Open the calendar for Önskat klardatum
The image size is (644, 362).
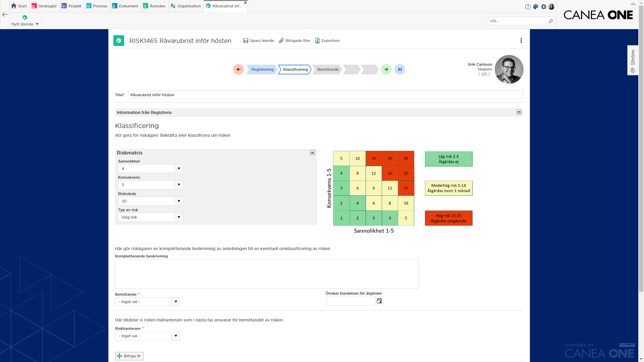point(379,301)
